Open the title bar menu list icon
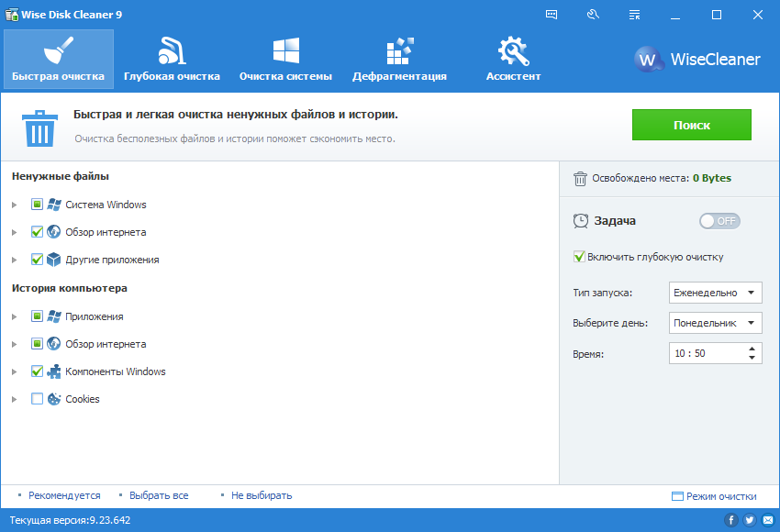Image resolution: width=780 pixels, height=532 pixels. [634, 15]
